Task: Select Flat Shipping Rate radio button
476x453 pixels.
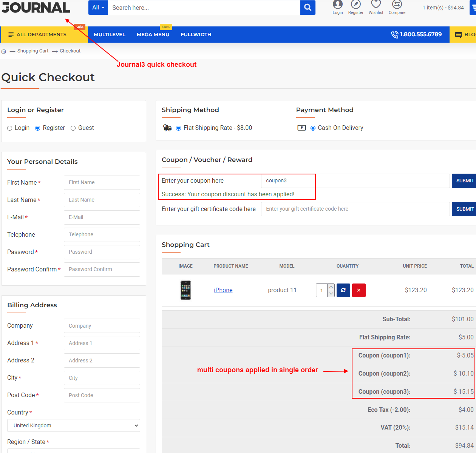Action: 179,128
